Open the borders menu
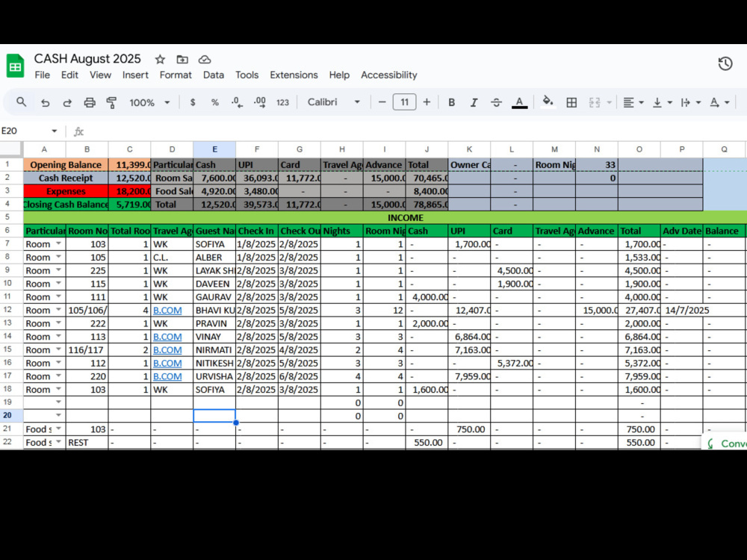 (571, 102)
